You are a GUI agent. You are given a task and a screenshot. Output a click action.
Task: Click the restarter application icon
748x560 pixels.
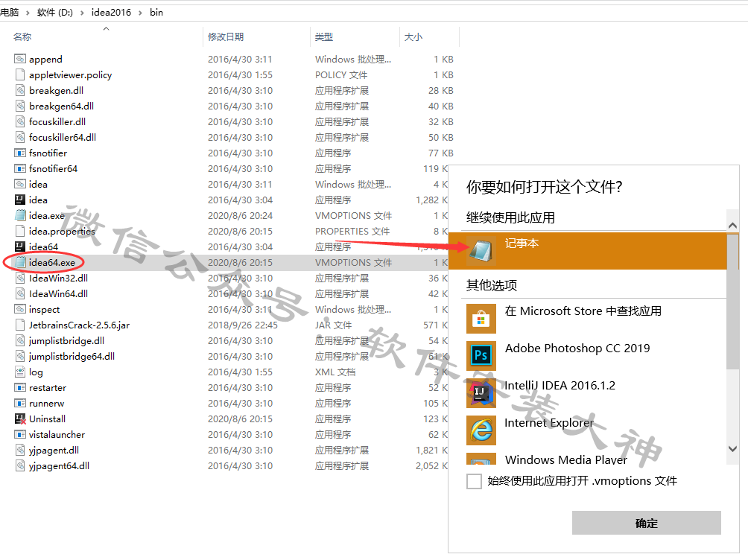pyautogui.click(x=20, y=388)
